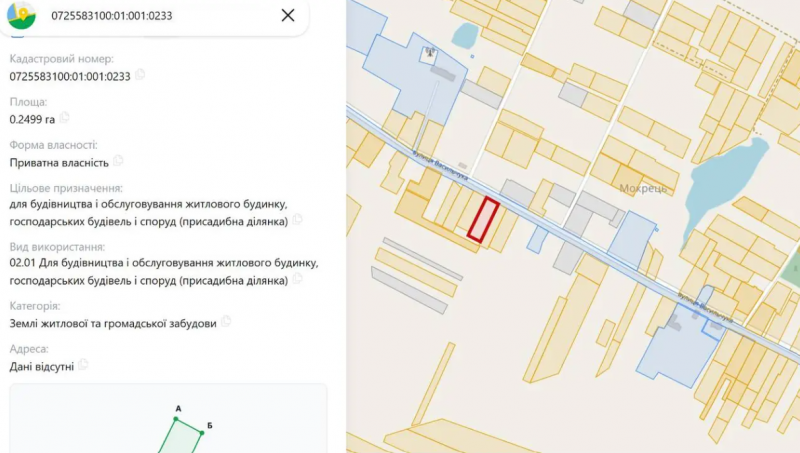The height and width of the screenshot is (453, 800).
Task: Copy the Адреса Дані відсутні value
Action: click(x=83, y=365)
